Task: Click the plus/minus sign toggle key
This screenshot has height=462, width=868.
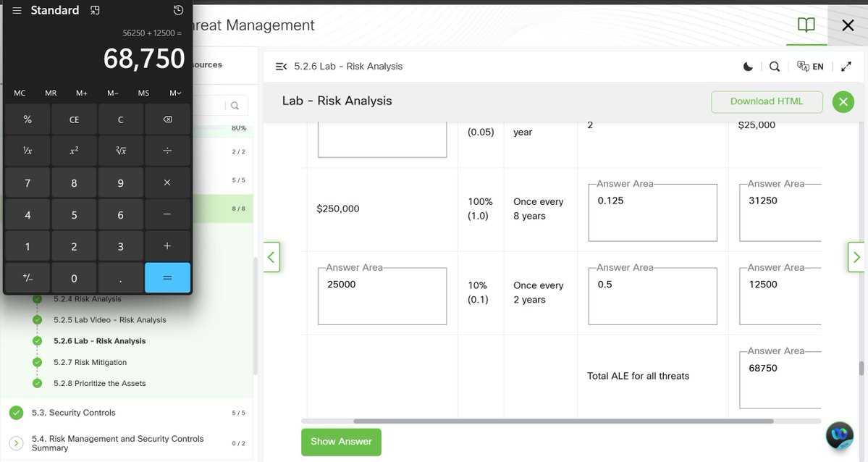Action: pyautogui.click(x=28, y=277)
